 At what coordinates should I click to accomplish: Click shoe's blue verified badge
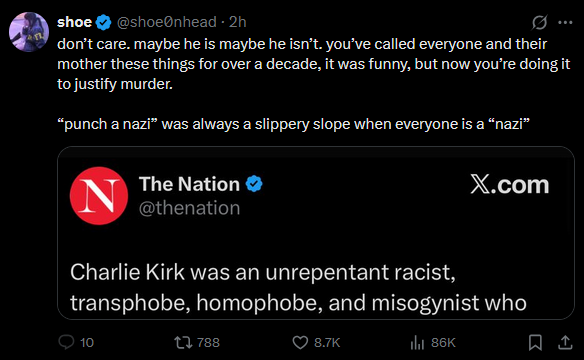click(x=103, y=22)
